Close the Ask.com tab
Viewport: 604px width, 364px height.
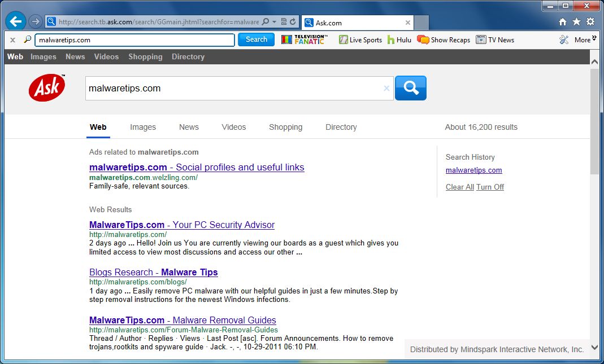point(407,23)
